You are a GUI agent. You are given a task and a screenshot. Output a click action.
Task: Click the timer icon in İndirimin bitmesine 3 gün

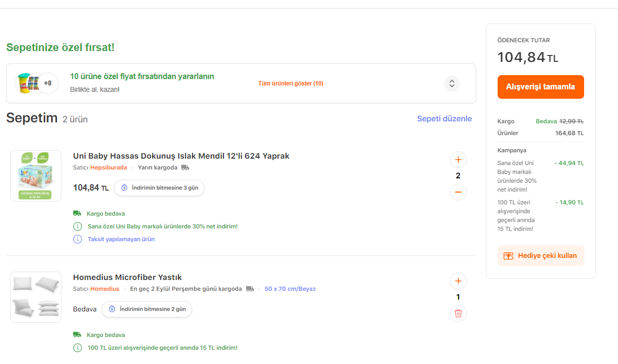click(124, 188)
